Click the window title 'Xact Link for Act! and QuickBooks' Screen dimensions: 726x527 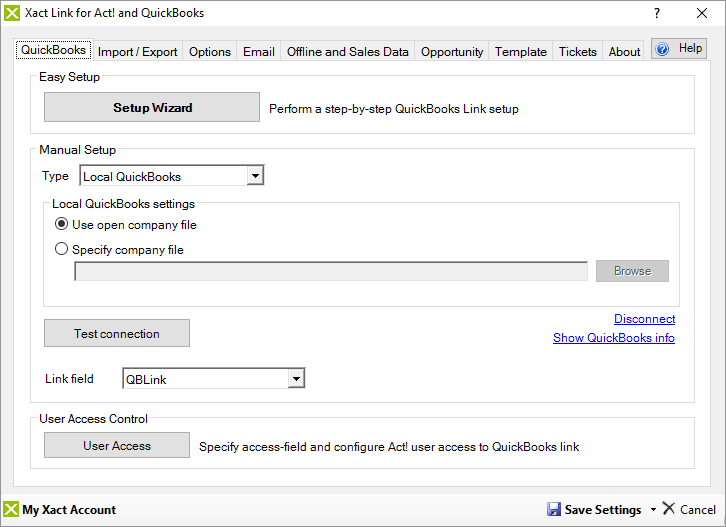[114, 13]
